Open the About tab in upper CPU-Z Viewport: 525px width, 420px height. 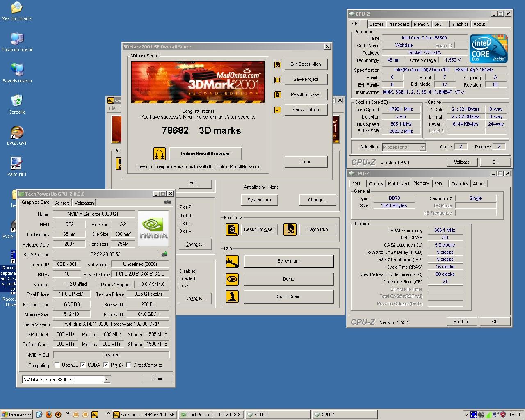[479, 24]
